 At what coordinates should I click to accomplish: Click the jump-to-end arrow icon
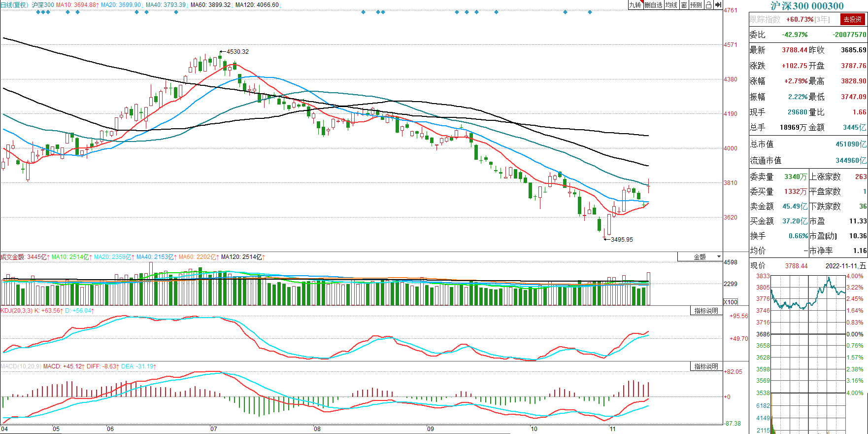[x=718, y=5]
